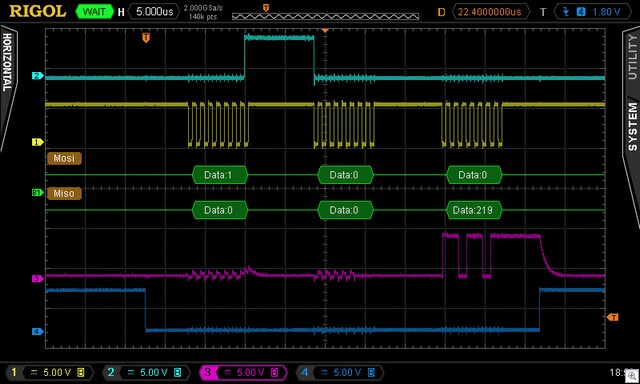This screenshot has width=640, height=384.
Task: Open the UTILITY side tab
Action: [632, 56]
